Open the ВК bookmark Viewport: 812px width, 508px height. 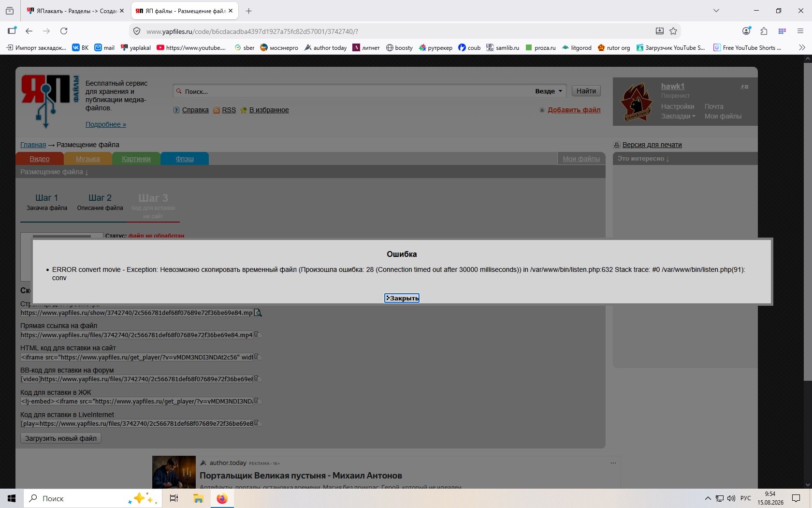tap(80, 47)
